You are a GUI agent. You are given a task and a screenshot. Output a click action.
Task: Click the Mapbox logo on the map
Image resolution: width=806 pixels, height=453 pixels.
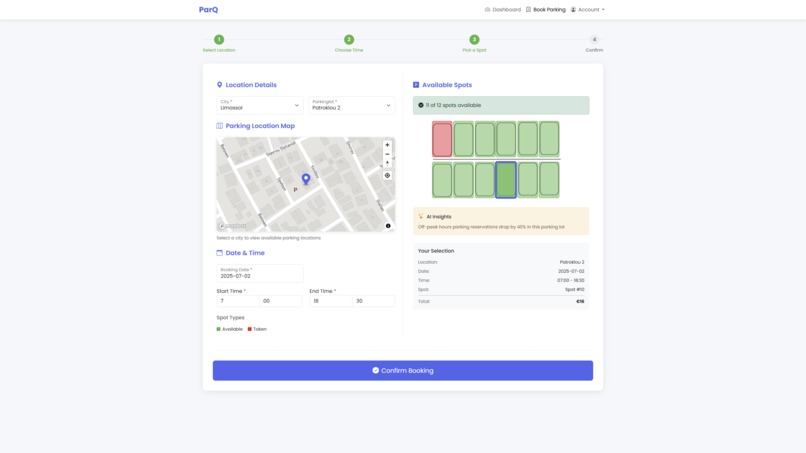233,226
